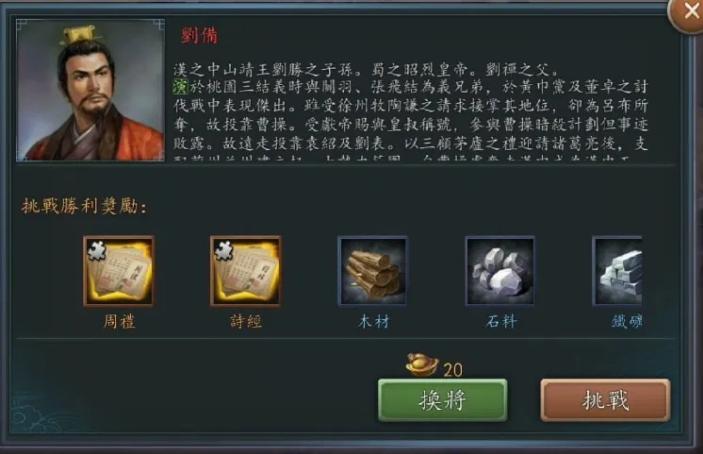Image resolution: width=703 pixels, height=454 pixels.
Task: Tap the 鐵礦 iron ingots icon
Action: click(617, 271)
